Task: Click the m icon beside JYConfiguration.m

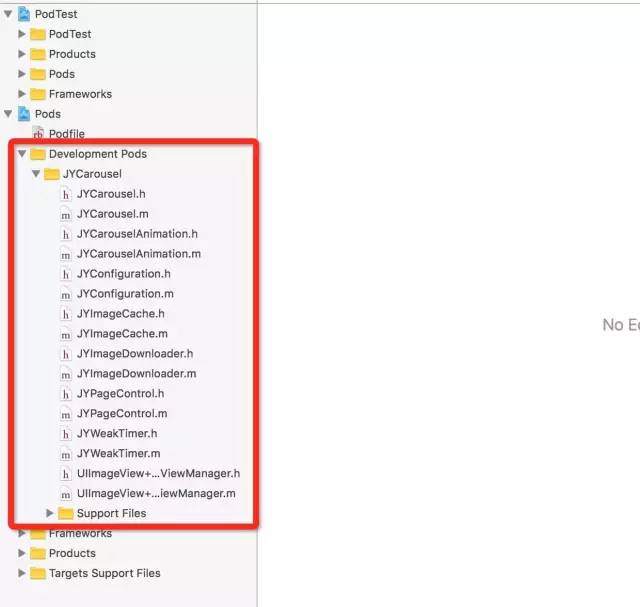Action: (x=66, y=294)
